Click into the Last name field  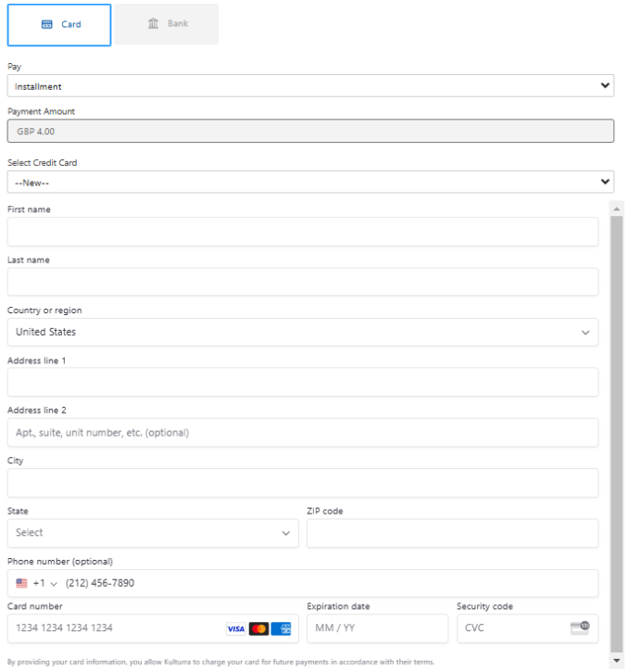point(303,282)
